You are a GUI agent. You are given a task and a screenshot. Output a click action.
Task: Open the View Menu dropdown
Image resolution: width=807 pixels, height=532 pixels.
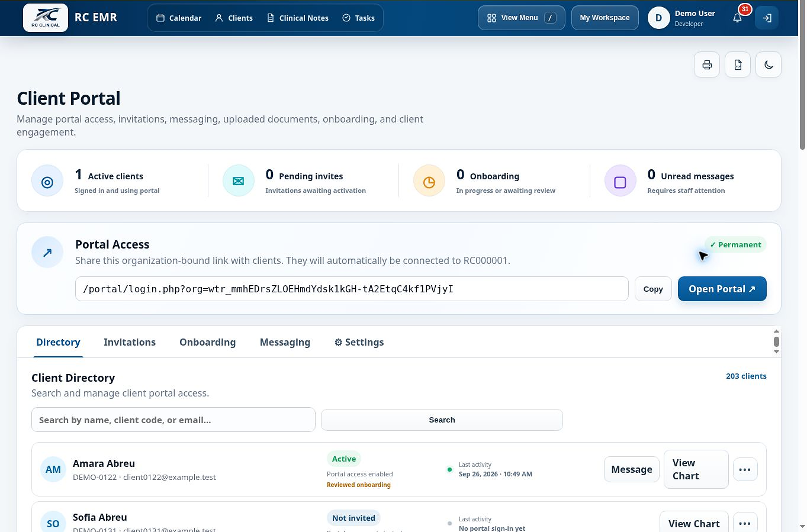click(521, 18)
